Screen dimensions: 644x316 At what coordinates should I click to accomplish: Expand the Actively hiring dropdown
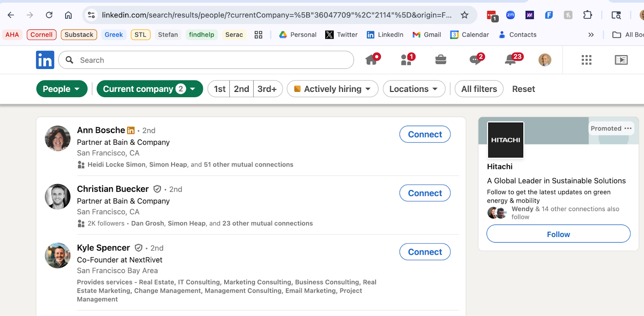[332, 89]
